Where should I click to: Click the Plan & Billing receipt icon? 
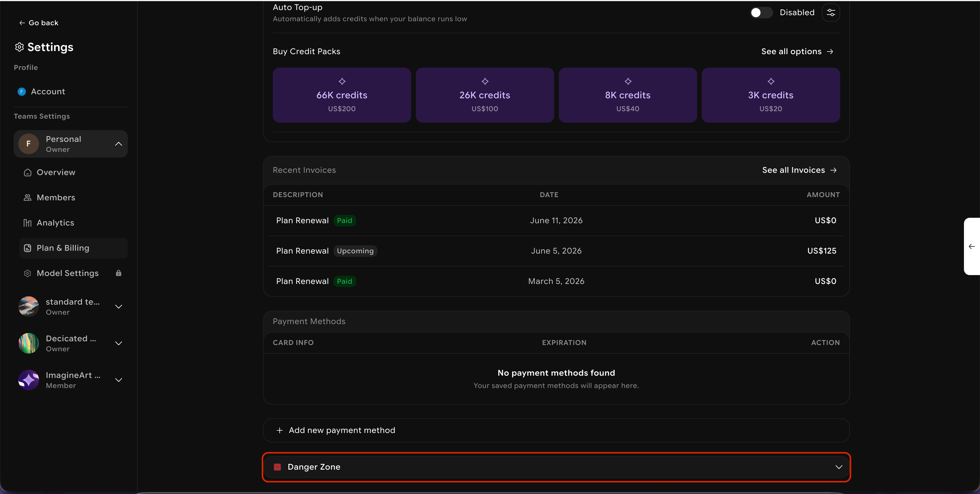(28, 248)
